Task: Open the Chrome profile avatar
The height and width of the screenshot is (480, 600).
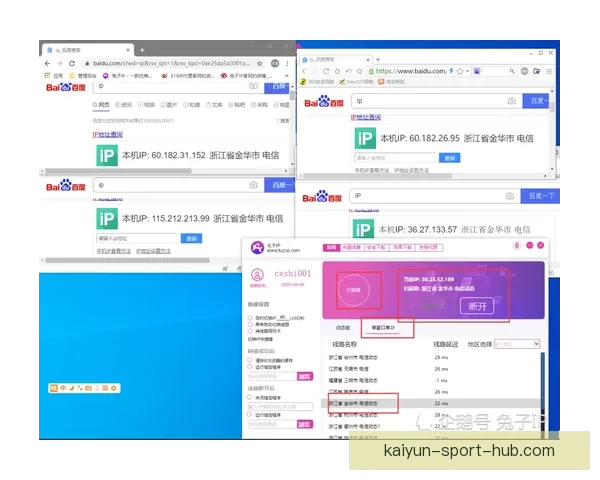Action: 275,64
